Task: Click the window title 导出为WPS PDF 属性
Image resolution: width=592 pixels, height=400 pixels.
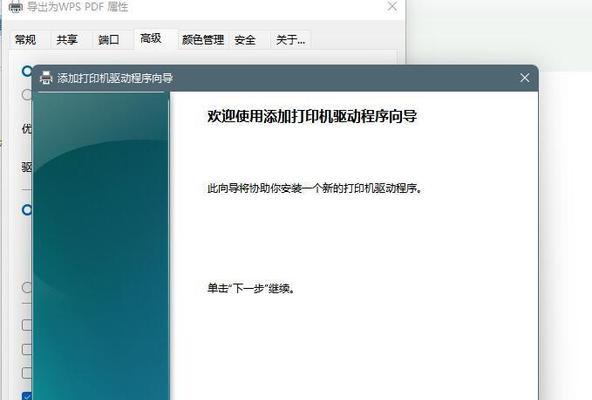Action: 78,6
